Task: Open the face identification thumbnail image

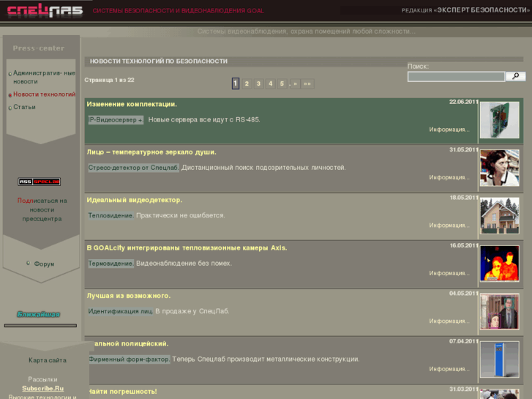Action: coord(499,311)
